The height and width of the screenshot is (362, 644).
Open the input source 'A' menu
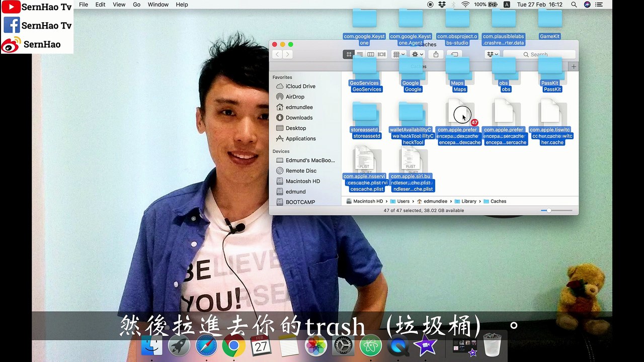[507, 5]
